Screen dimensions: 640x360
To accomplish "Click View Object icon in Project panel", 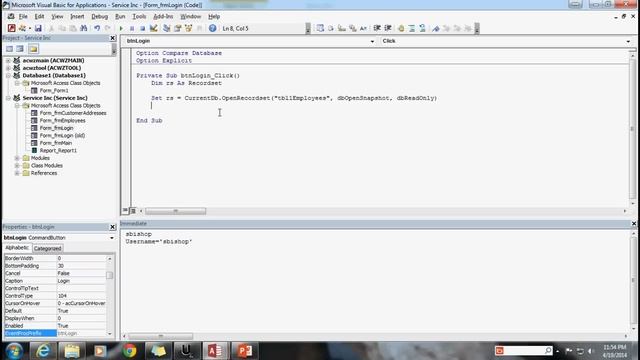I will (x=20, y=49).
